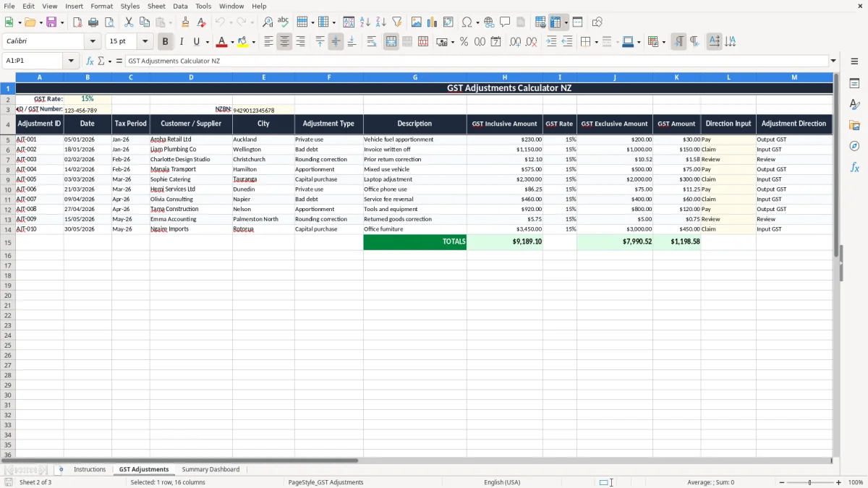Switch to the Summary Dashboard sheet tab

click(210, 469)
